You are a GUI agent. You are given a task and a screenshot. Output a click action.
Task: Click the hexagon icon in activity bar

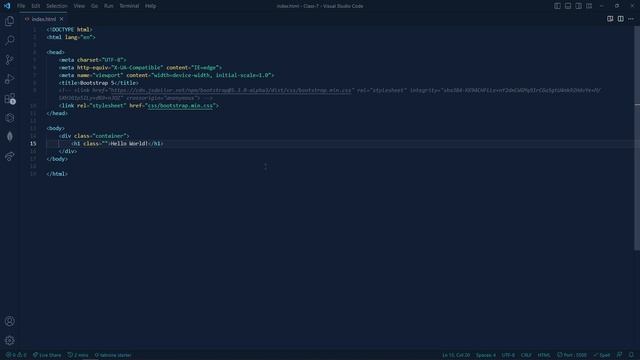click(x=9, y=118)
